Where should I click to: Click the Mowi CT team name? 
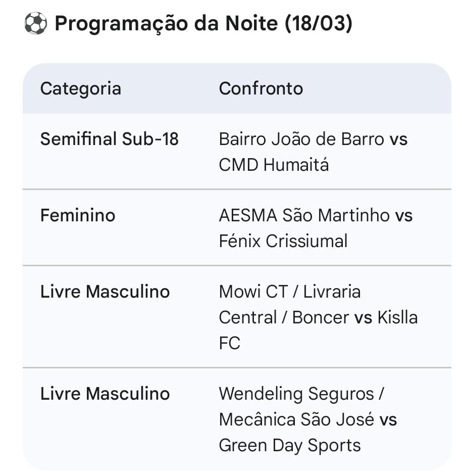point(253,292)
